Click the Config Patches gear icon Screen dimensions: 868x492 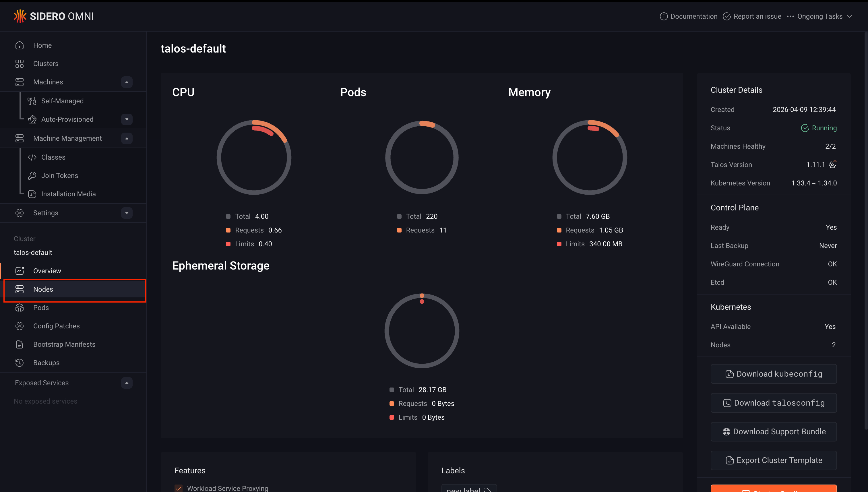pyautogui.click(x=19, y=326)
